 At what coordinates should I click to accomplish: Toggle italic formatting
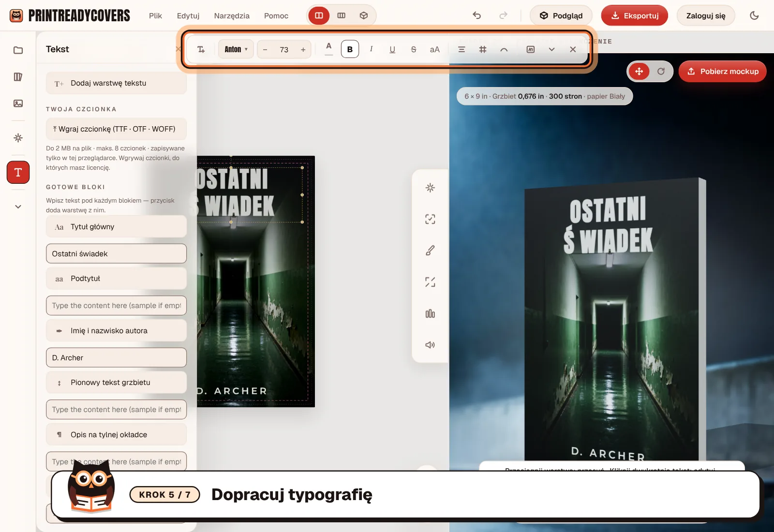click(371, 49)
